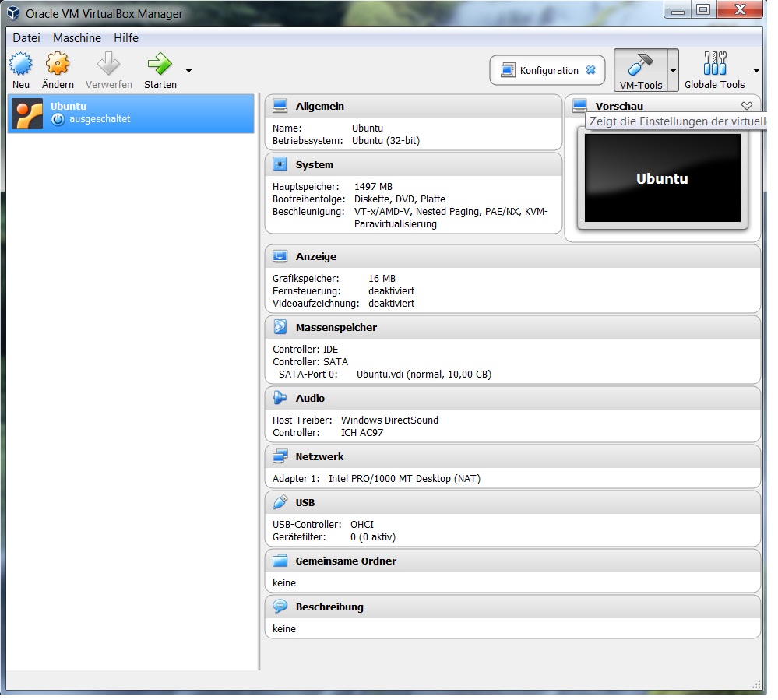The width and height of the screenshot is (778, 700).
Task: Open the Netzwerk section heading
Action: click(319, 456)
